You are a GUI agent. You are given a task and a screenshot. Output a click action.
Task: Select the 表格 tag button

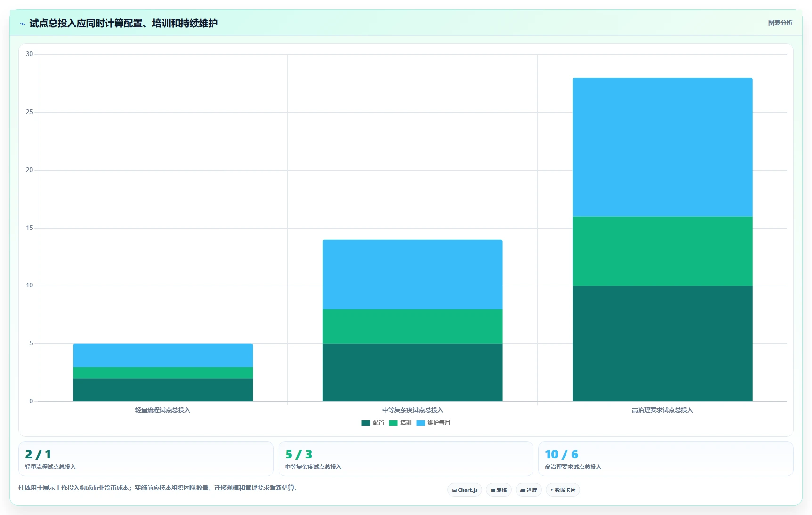coord(499,490)
